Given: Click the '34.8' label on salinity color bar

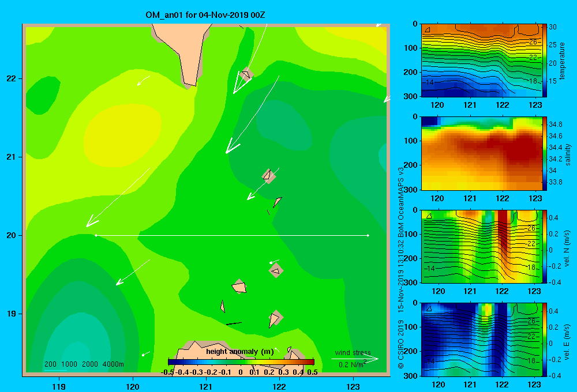Looking at the screenshot, I should coord(555,125).
